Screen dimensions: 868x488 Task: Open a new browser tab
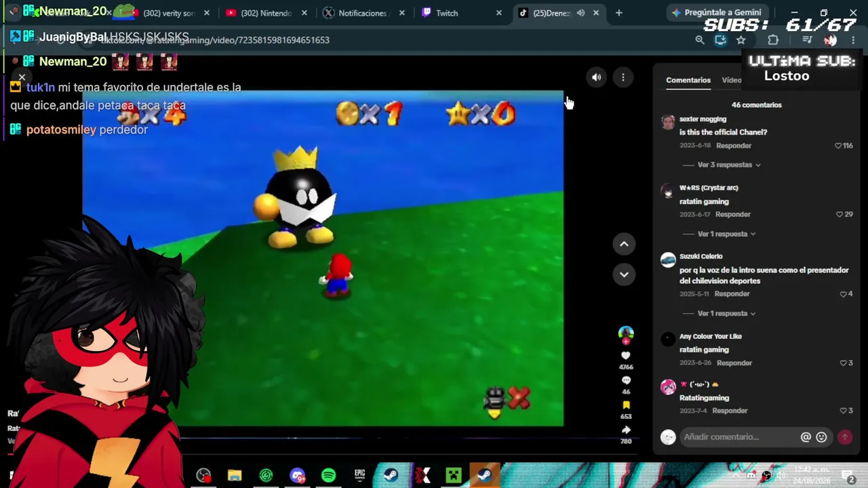coord(618,13)
